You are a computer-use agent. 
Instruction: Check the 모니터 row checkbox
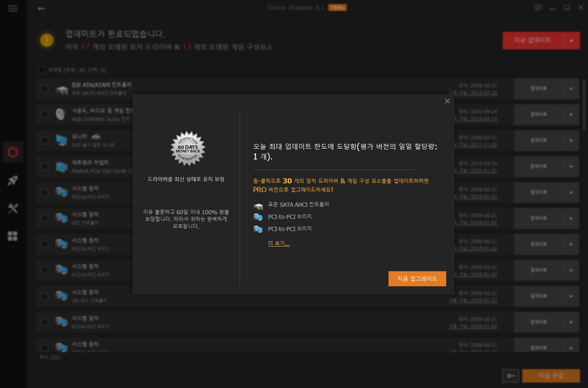coord(45,141)
